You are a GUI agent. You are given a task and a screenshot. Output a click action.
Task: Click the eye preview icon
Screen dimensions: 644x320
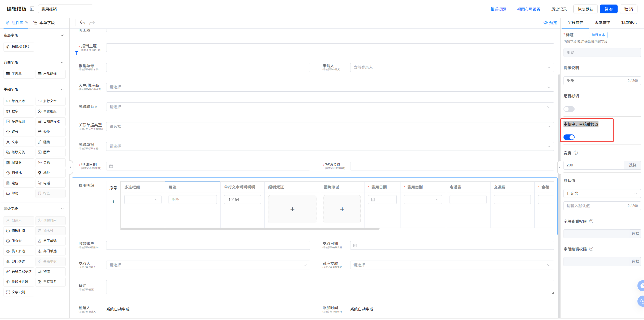(x=545, y=23)
